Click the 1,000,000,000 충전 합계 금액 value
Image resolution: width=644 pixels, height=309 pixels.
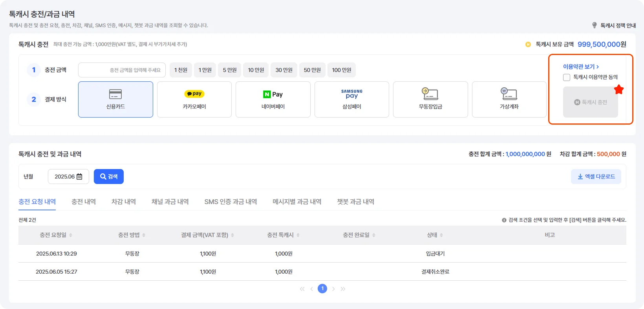(x=525, y=154)
